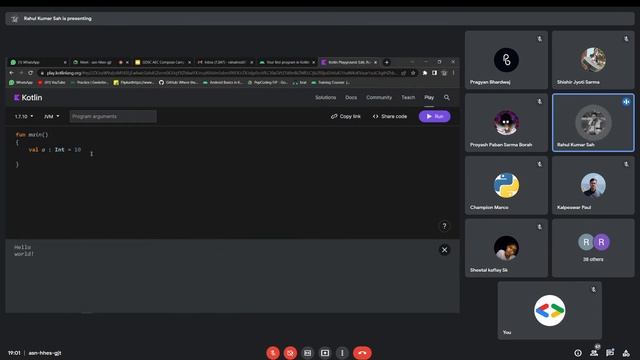Click the Program arguments input field

pos(113,116)
